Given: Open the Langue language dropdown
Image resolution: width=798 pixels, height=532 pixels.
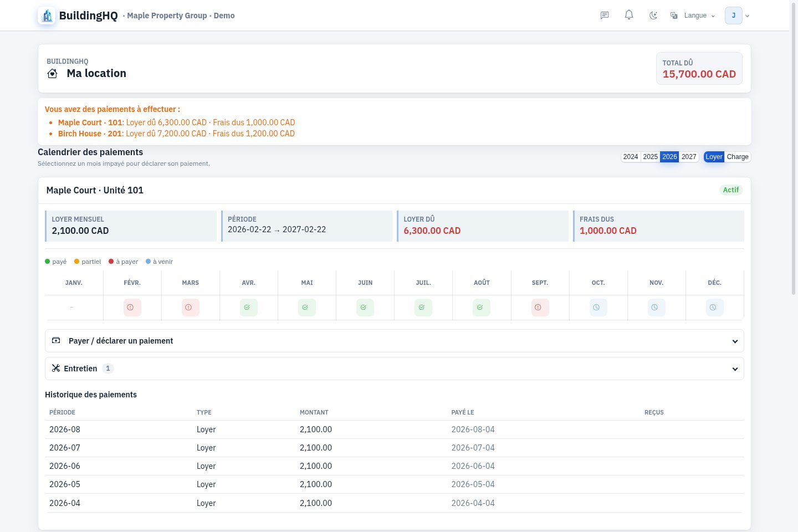Looking at the screenshot, I should (x=693, y=16).
